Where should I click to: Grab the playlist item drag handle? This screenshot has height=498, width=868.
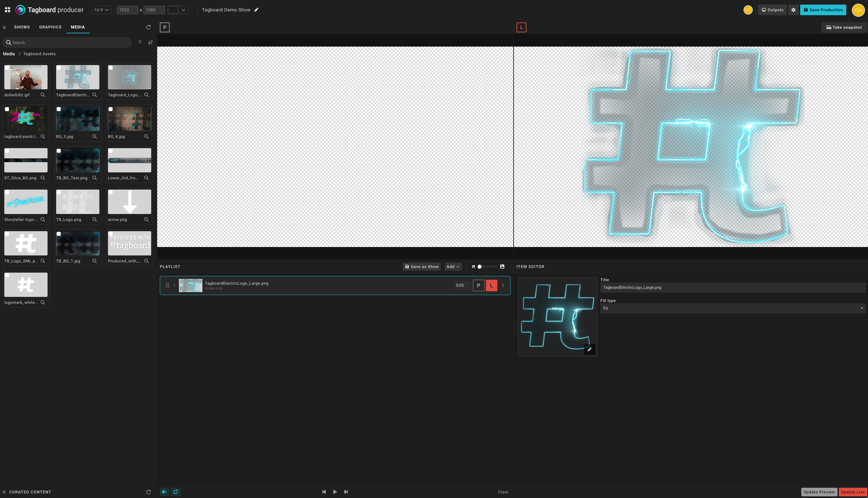click(x=168, y=285)
